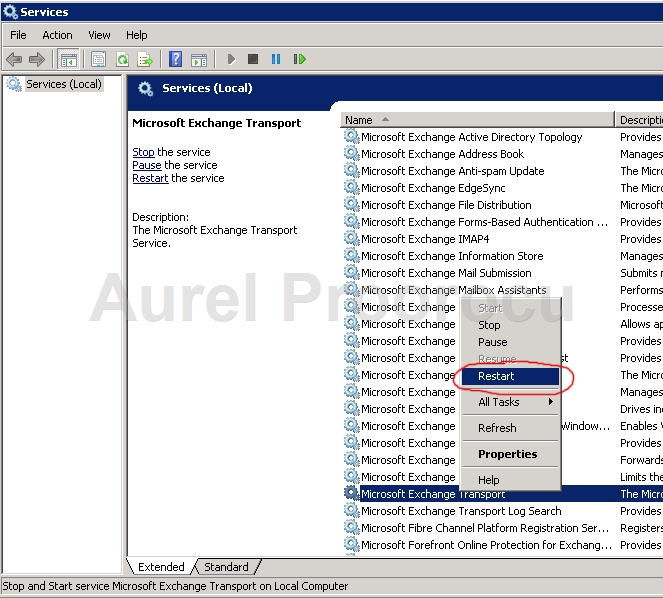Image resolution: width=663 pixels, height=598 pixels.
Task: Expand All Tasks submenu arrow
Action: click(551, 401)
